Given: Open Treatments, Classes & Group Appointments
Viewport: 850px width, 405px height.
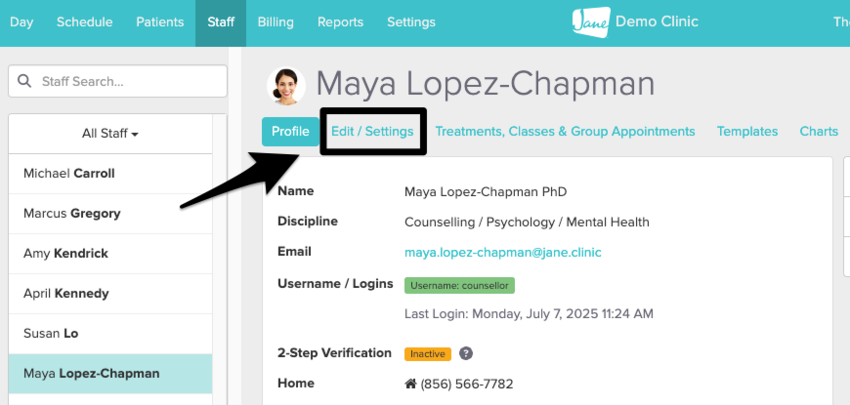Looking at the screenshot, I should tap(565, 131).
